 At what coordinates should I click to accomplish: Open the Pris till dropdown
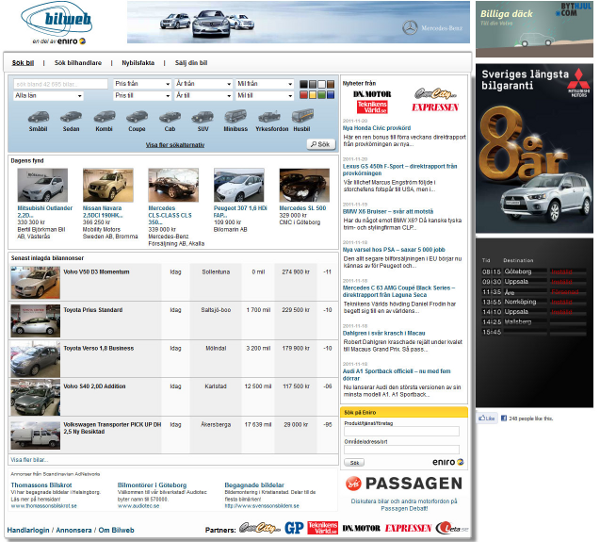click(x=142, y=96)
